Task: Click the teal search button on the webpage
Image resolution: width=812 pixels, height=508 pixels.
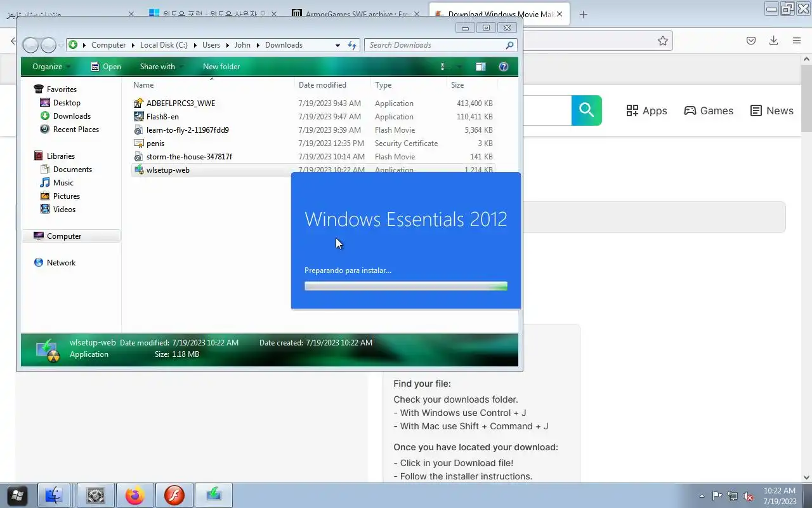Action: (586, 110)
